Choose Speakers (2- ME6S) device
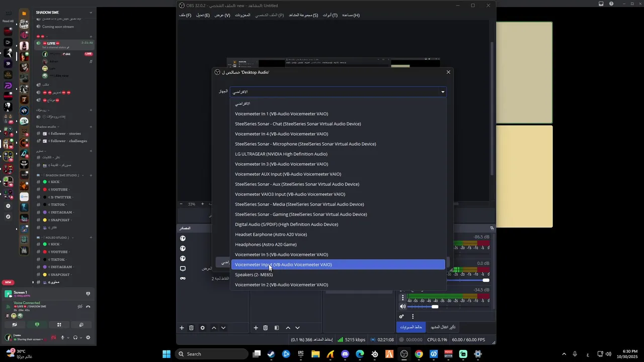 coord(338,275)
